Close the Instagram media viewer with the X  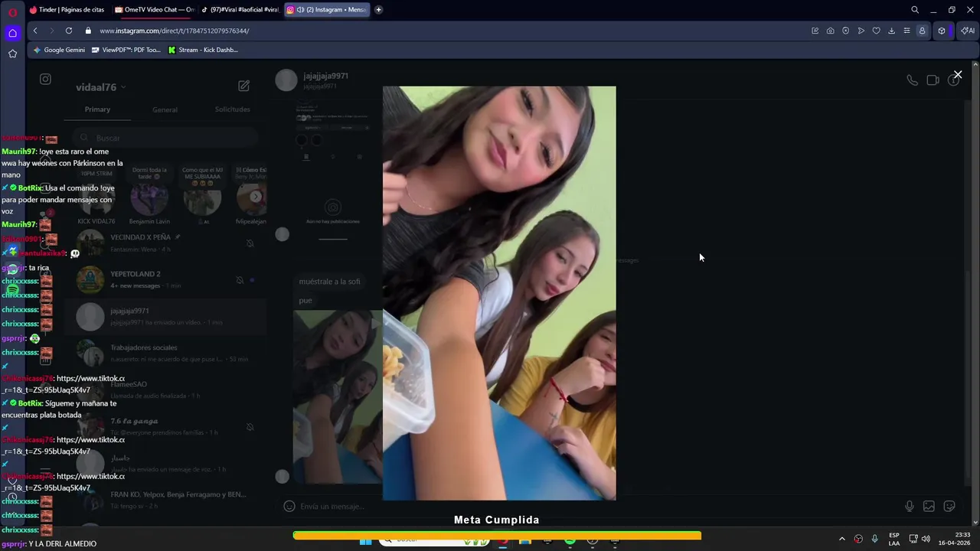pyautogui.click(x=957, y=75)
